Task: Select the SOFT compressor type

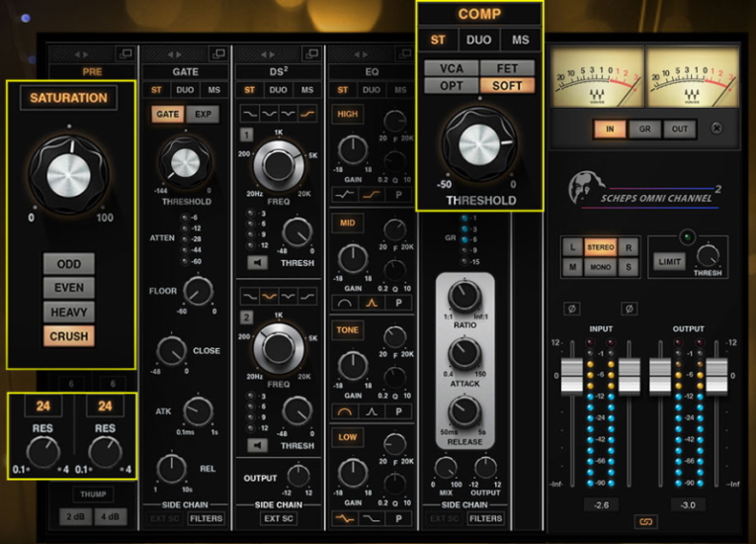Action: point(507,86)
